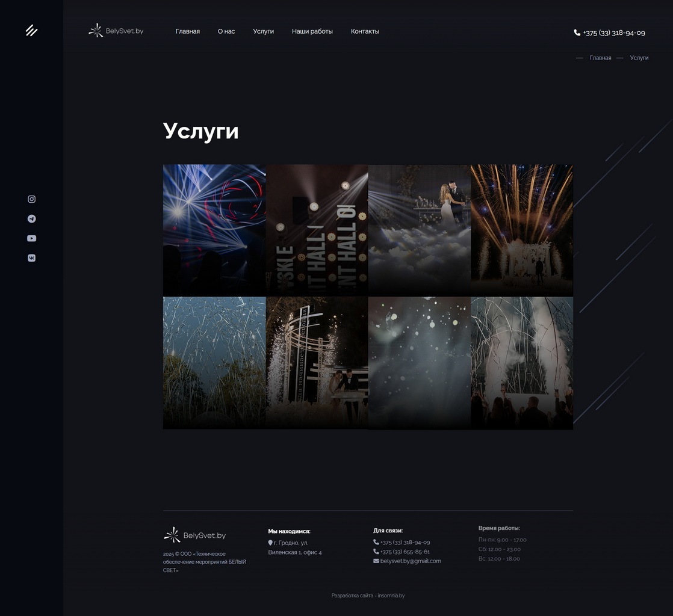
Task: Open the couple dancing in fog thumbnail
Action: [x=419, y=230]
